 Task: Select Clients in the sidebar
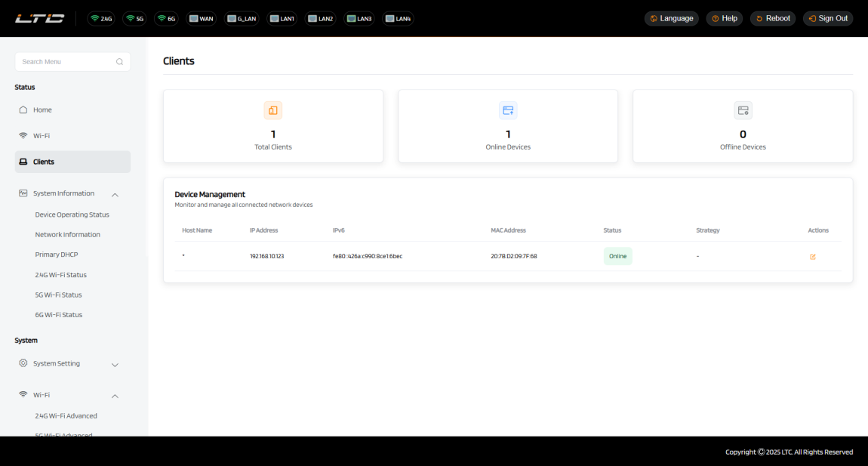(44, 162)
